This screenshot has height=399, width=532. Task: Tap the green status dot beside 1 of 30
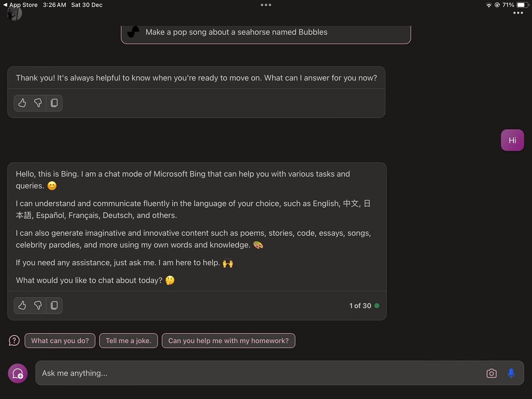click(x=377, y=306)
